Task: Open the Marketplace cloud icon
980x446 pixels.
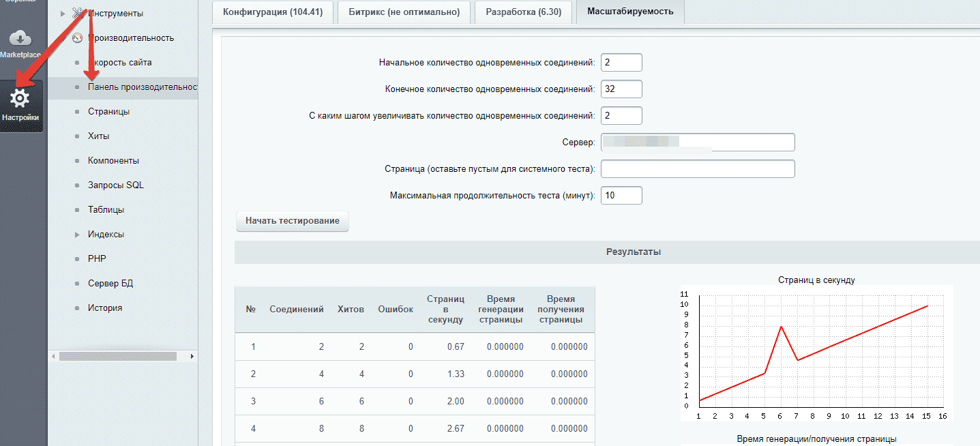Action: point(20,39)
